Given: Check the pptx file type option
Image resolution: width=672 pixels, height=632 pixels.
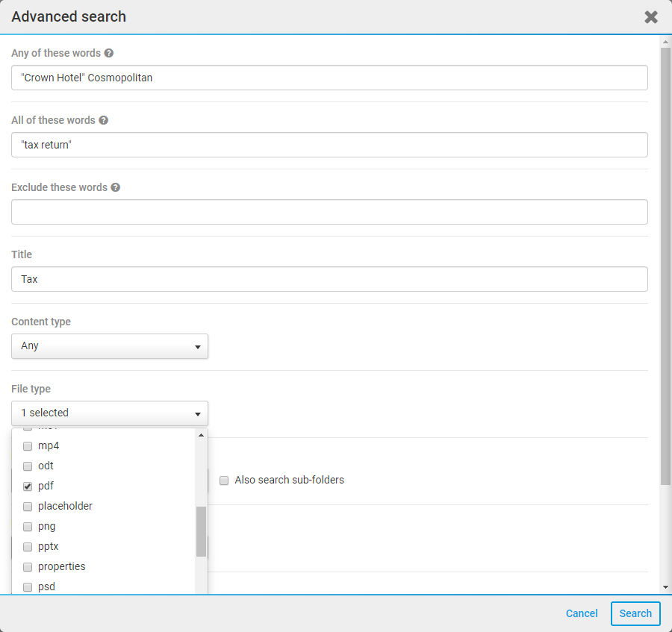Looking at the screenshot, I should (x=28, y=547).
